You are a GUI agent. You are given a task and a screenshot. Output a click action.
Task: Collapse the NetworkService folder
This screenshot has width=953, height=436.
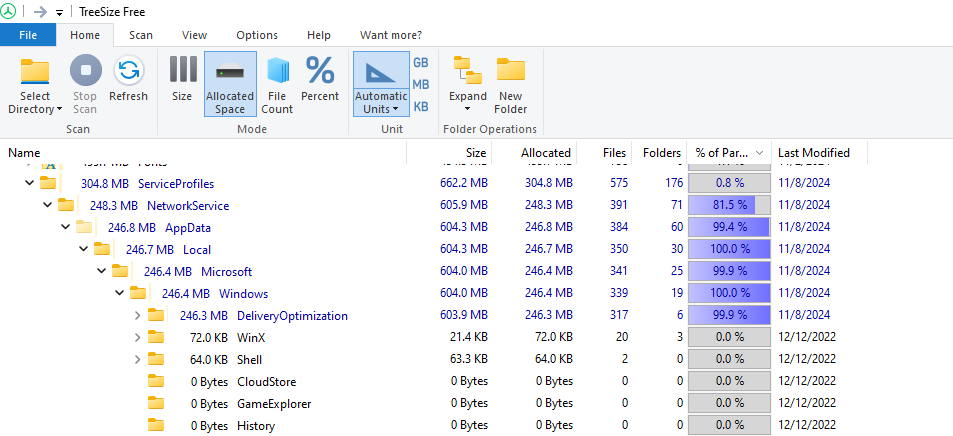[47, 205]
